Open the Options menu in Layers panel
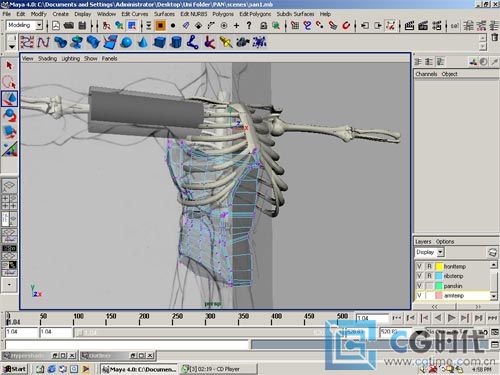This screenshot has height=375, width=500. pos(445,241)
